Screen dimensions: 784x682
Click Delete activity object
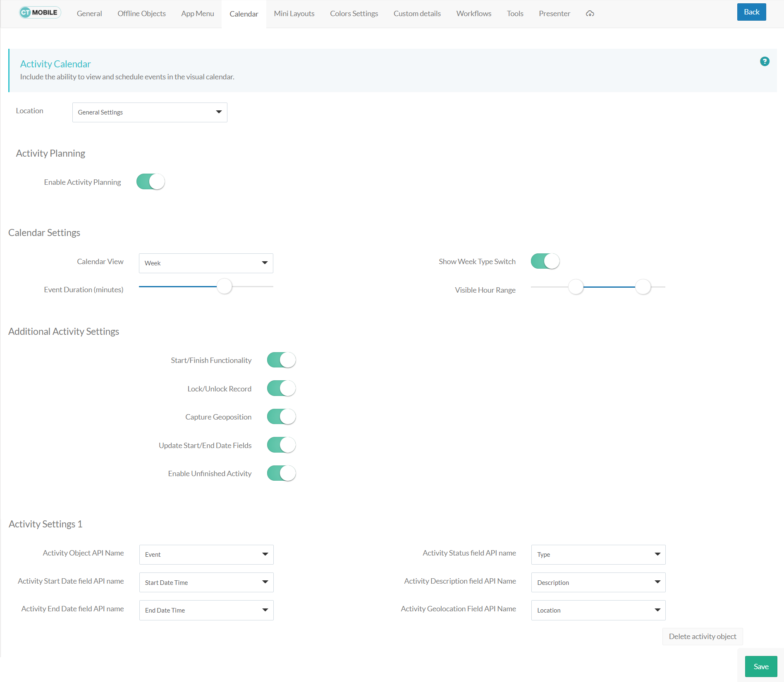[x=702, y=637]
